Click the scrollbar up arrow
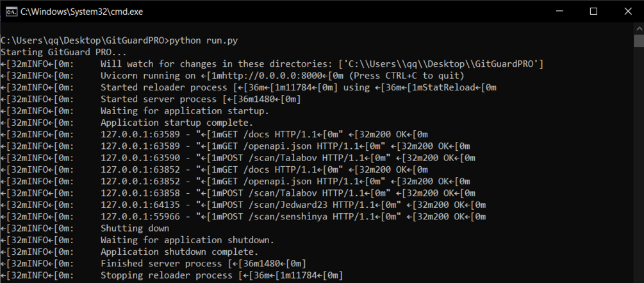Screen dimensions: 644x283 coord(639,28)
